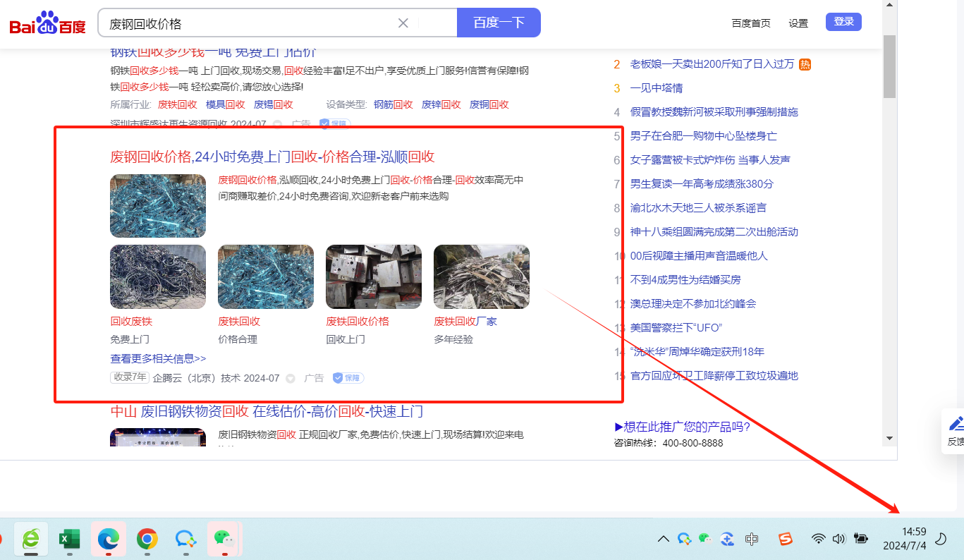Open the volume control in system tray
Image resolution: width=964 pixels, height=560 pixels.
click(x=838, y=539)
